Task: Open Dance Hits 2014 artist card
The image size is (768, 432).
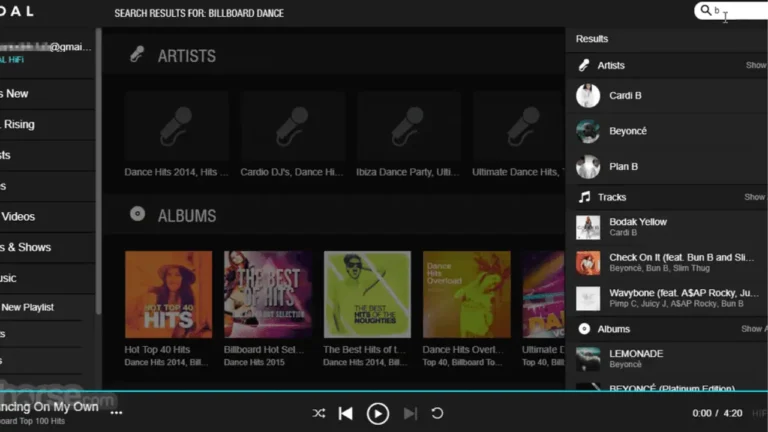Action: coord(176,134)
